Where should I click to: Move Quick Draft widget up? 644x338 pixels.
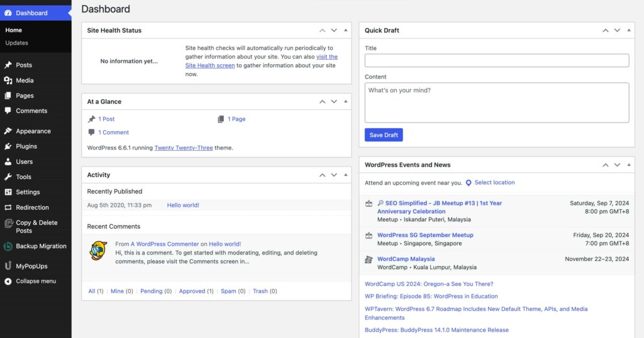click(x=606, y=30)
